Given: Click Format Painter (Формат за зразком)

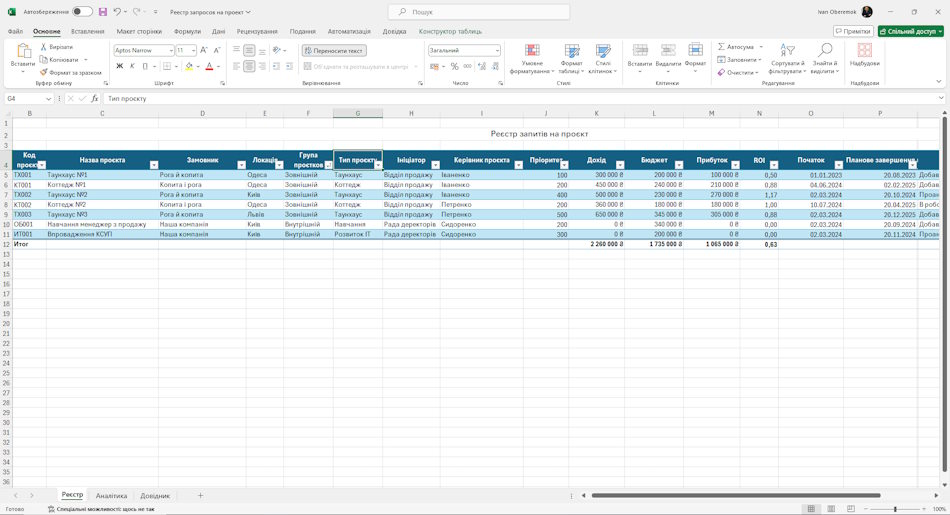Looking at the screenshot, I should tap(70, 73).
